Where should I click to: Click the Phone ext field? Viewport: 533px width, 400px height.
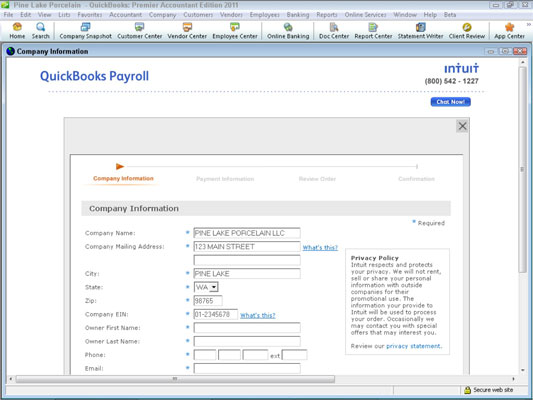294,355
